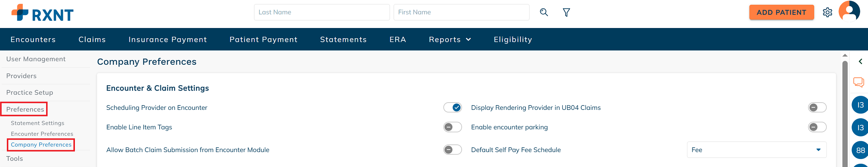This screenshot has height=167, width=868.
Task: Click the patient search magnifier icon
Action: coord(544,12)
